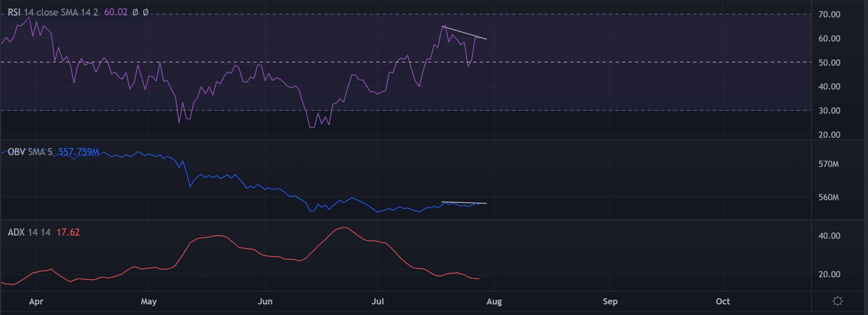Screen dimensions: 868x315
Task: Select the ADX value 17.62
Action: 68,232
